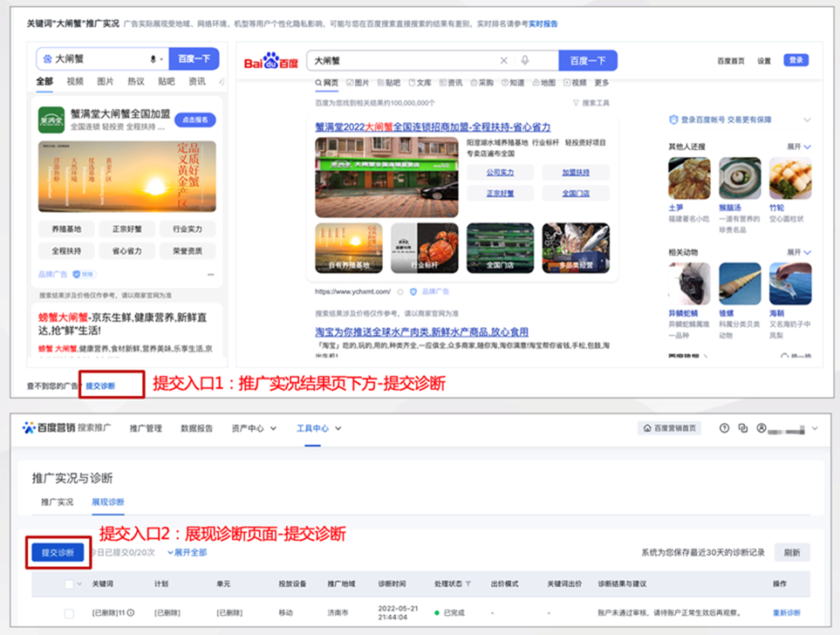Viewport: 840px width, 635px height.
Task: Click the 荣誉资质 chip in mobile ad
Action: (188, 251)
